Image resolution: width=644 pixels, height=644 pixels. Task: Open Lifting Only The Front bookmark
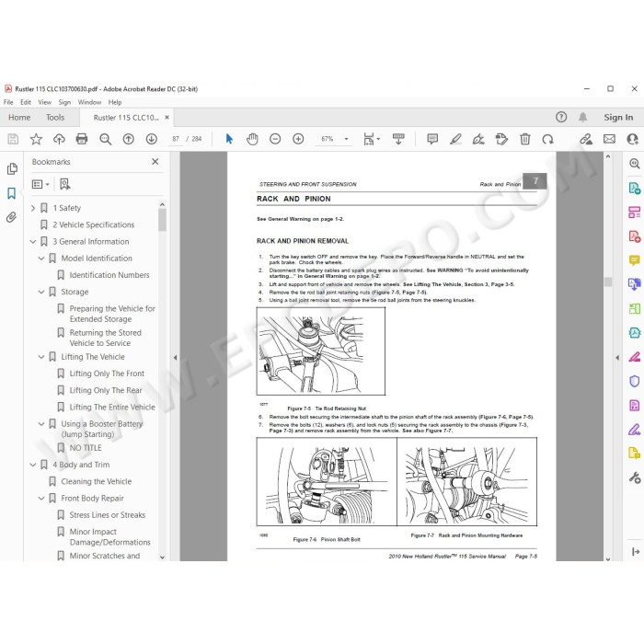(x=107, y=374)
